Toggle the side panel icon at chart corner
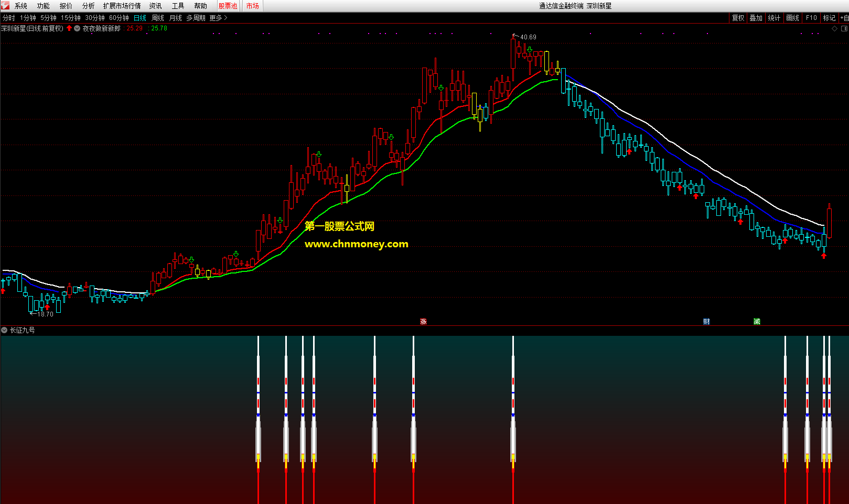The width and height of the screenshot is (849, 504). (x=844, y=29)
